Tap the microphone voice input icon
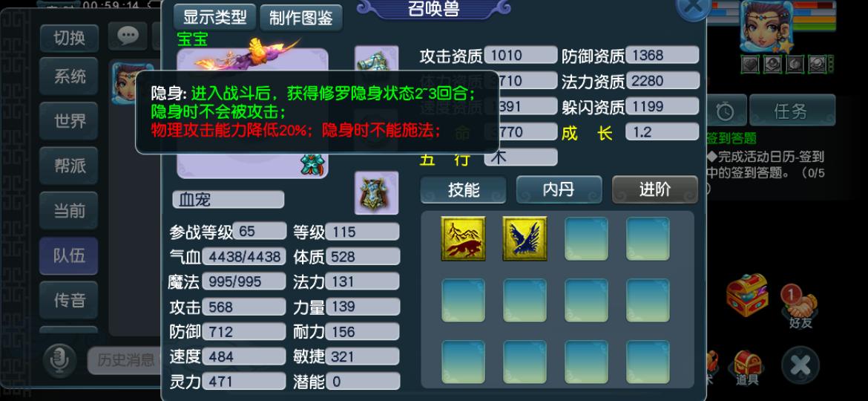Screen dimensions: 868x401 pos(59,361)
